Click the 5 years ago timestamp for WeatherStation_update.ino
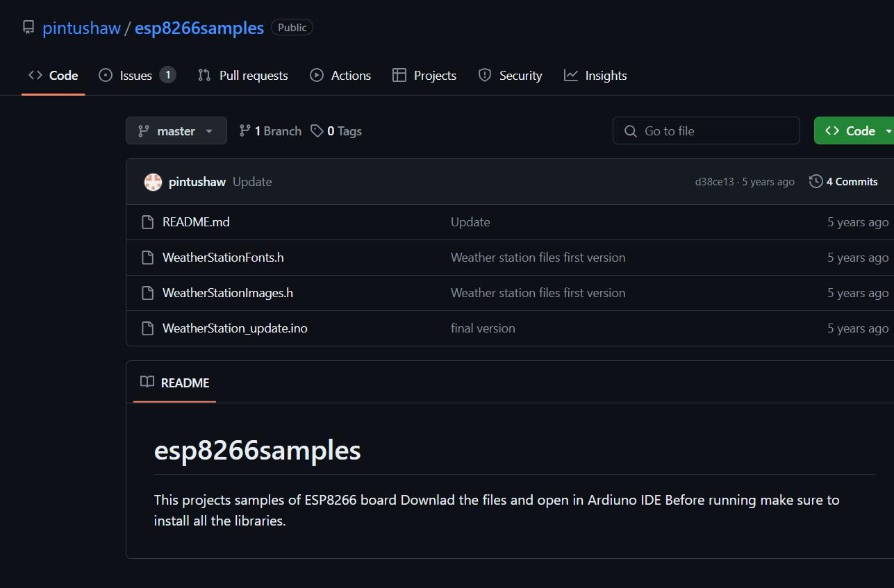Viewport: 894px width, 588px height. [858, 328]
